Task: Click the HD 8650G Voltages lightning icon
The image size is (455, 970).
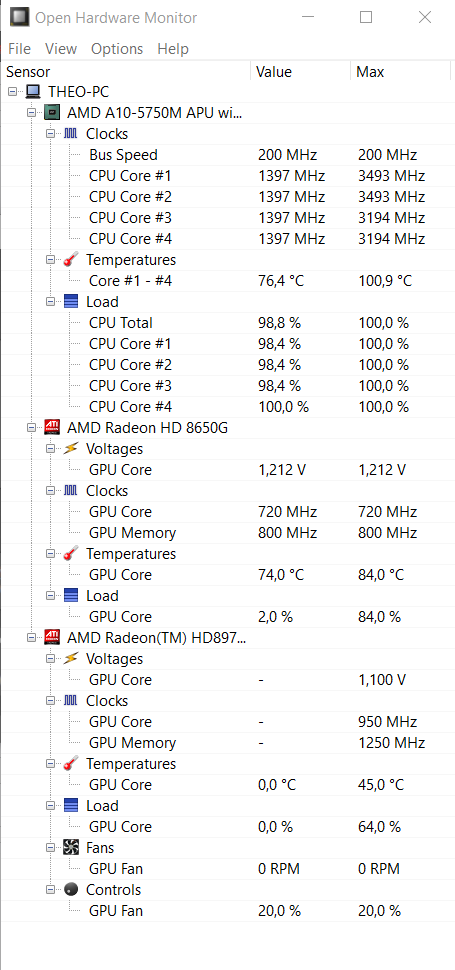Action: point(71,449)
